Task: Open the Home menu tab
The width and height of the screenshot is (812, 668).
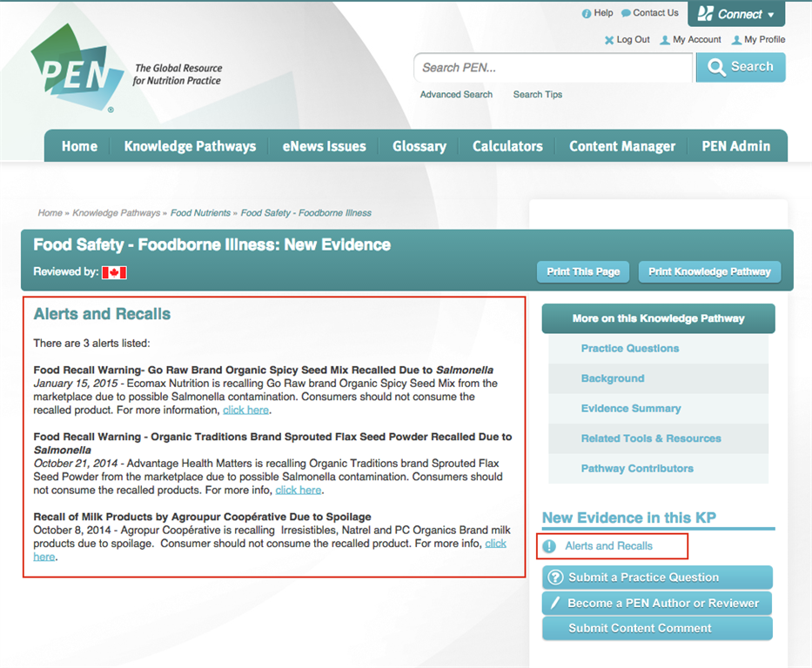Action: pos(79,146)
